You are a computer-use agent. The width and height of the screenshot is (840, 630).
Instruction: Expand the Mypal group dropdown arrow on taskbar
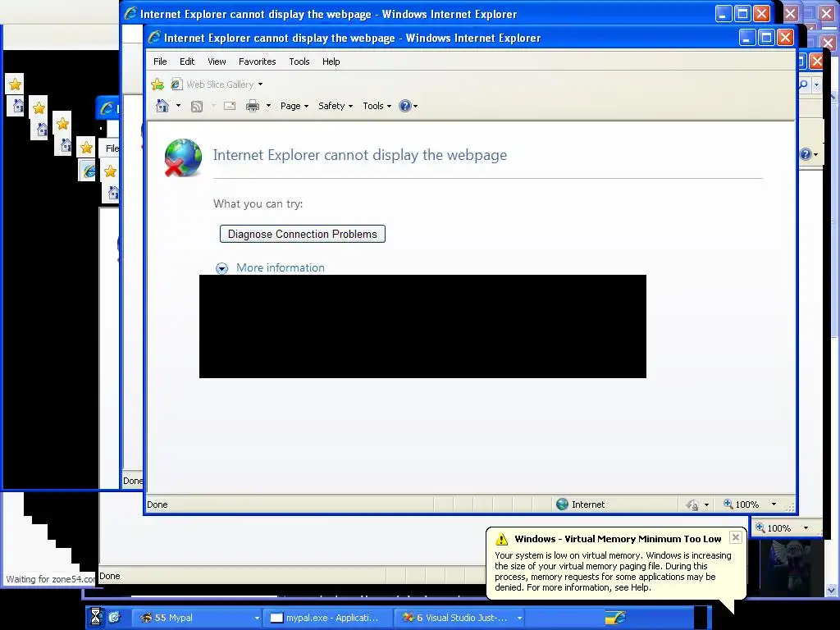(x=257, y=619)
